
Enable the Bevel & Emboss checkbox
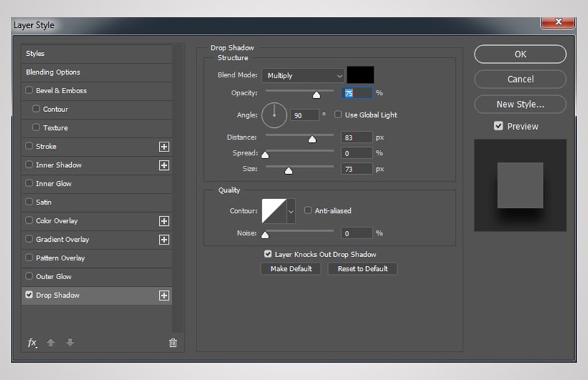click(29, 91)
